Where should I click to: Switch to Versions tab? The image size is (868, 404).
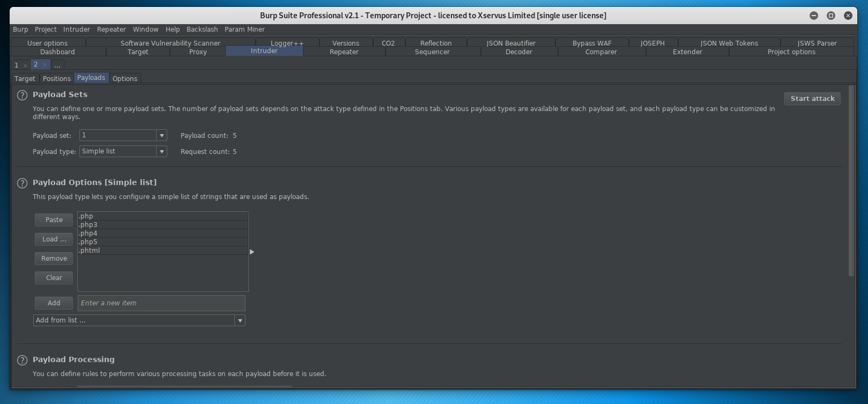(x=346, y=43)
